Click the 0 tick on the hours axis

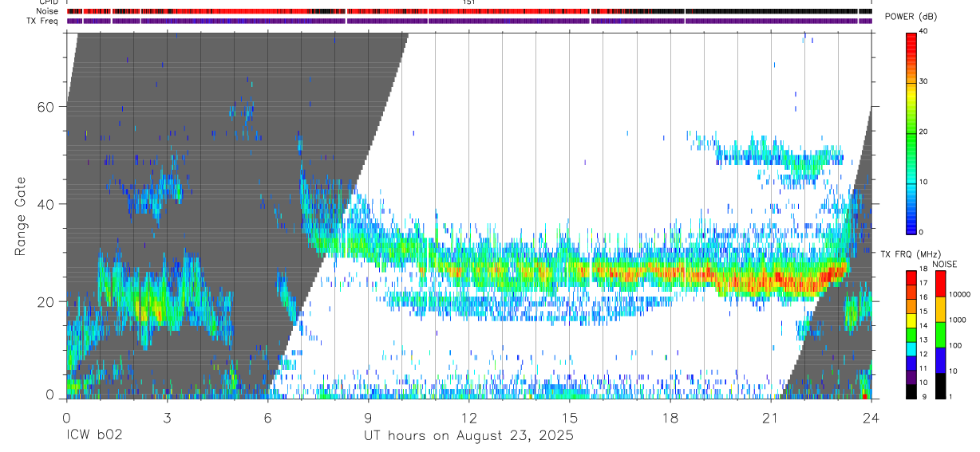coord(66,417)
